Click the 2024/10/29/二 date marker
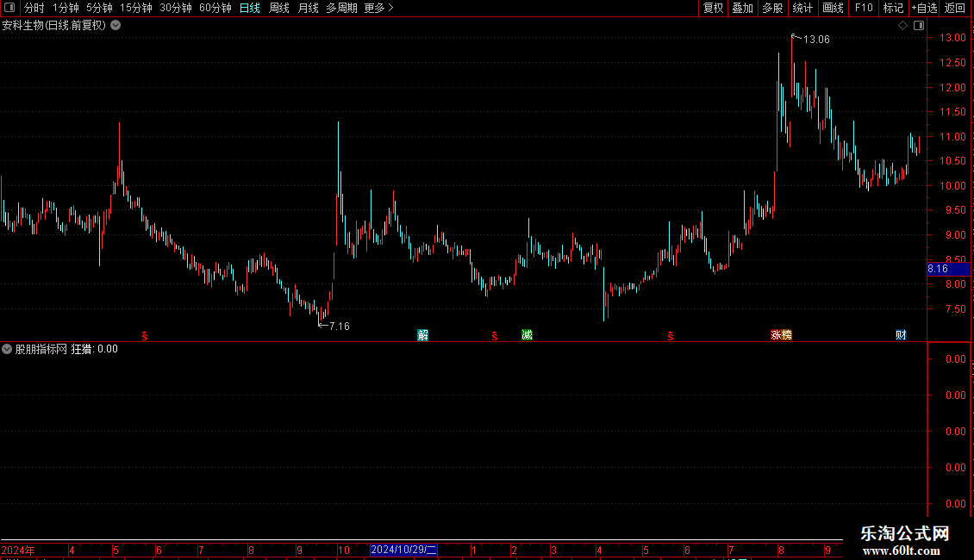The image size is (974, 560). [403, 550]
